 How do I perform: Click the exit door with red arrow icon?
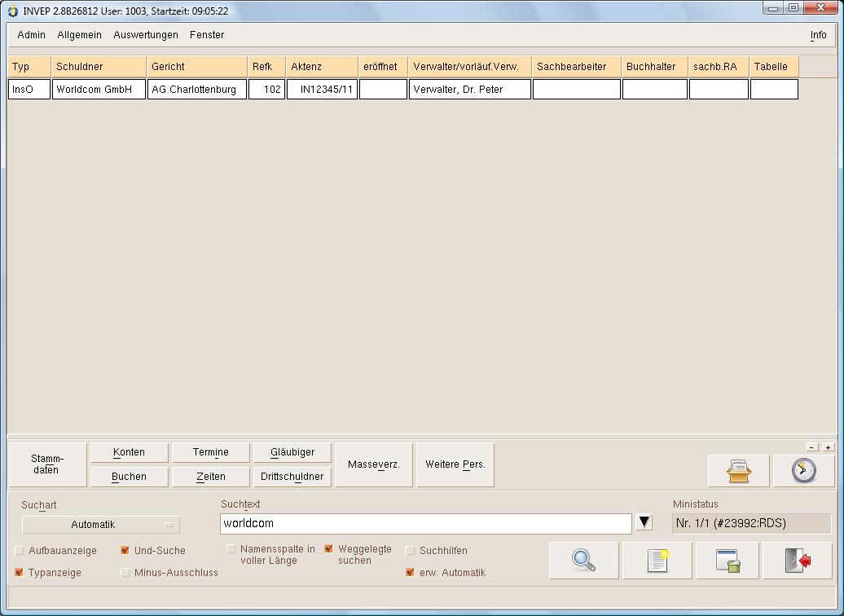tap(798, 561)
